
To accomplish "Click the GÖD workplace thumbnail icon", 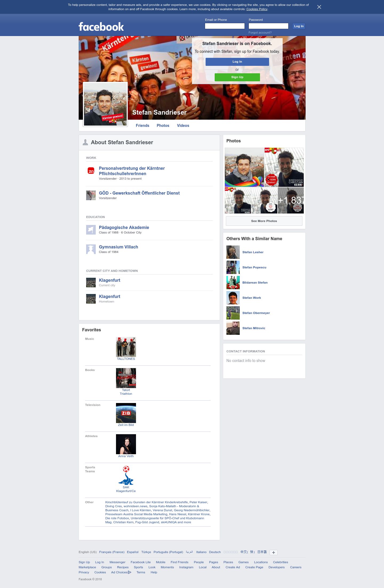I will click(91, 195).
